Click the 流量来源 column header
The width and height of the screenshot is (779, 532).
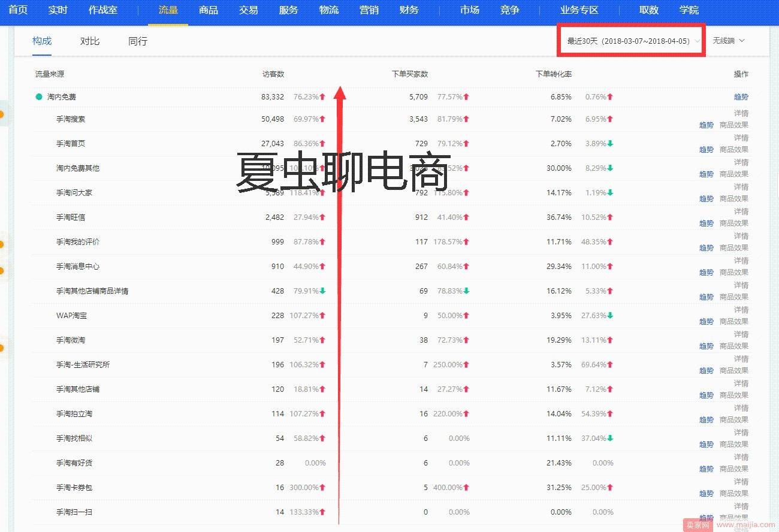tap(50, 74)
